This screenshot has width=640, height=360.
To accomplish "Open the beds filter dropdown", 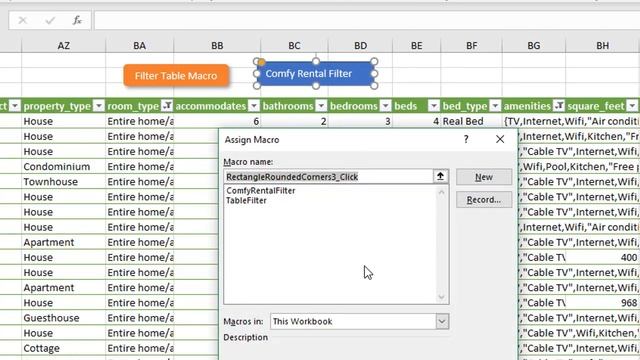I will click(433, 106).
